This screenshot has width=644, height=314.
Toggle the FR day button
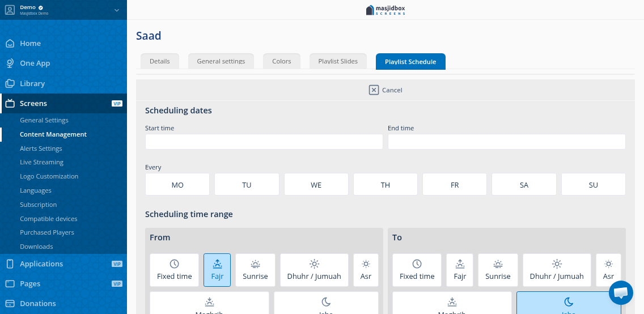[x=455, y=184]
